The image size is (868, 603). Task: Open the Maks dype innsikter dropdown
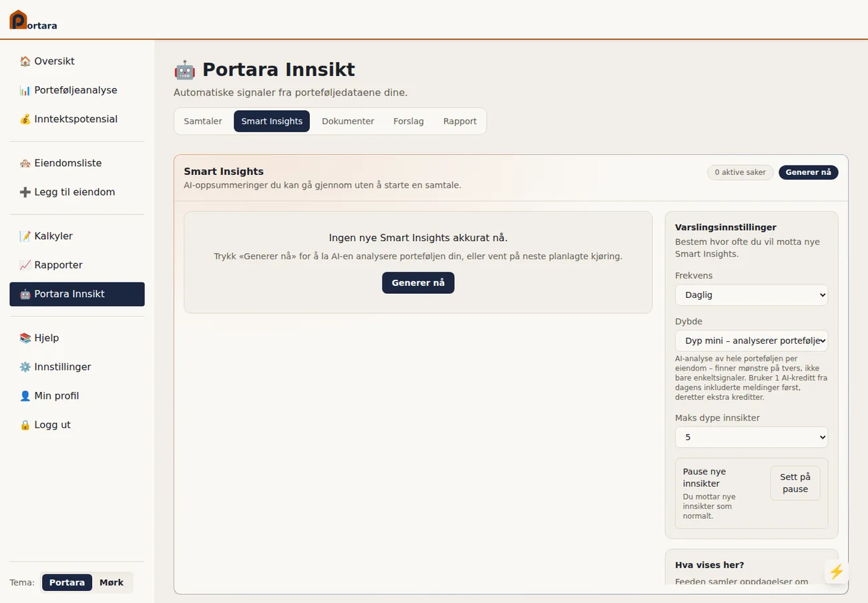point(751,437)
